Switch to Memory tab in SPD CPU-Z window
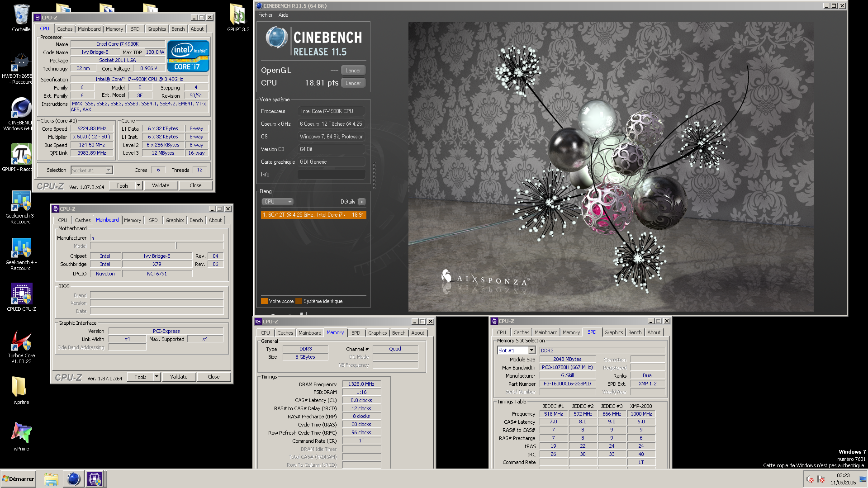The width and height of the screenshot is (868, 488). pos(571,332)
